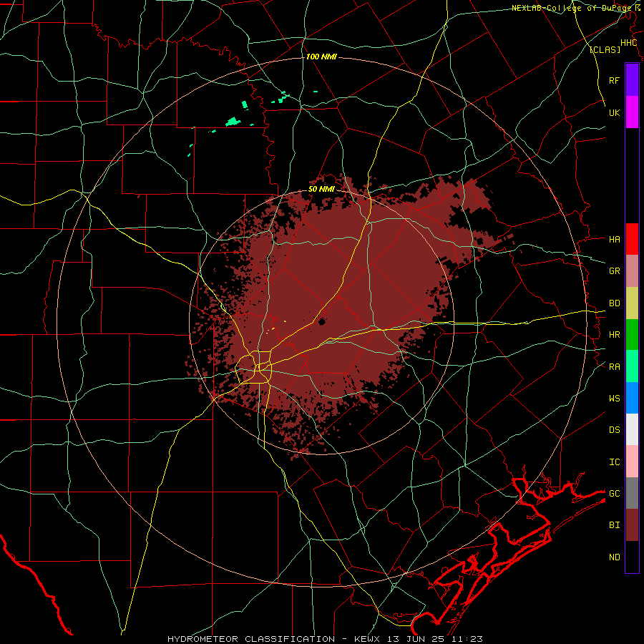
Task: Click the BI dark-red legend swatch
Action: point(632,525)
